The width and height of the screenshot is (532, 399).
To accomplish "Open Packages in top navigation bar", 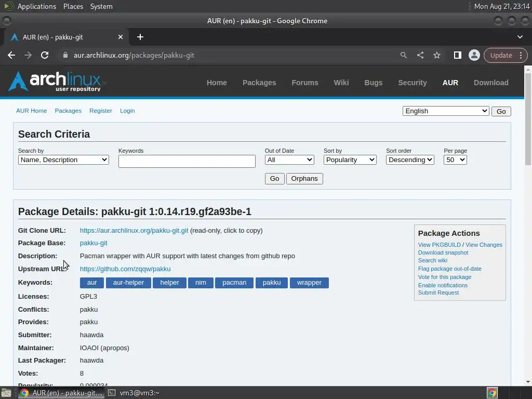I will tap(259, 83).
